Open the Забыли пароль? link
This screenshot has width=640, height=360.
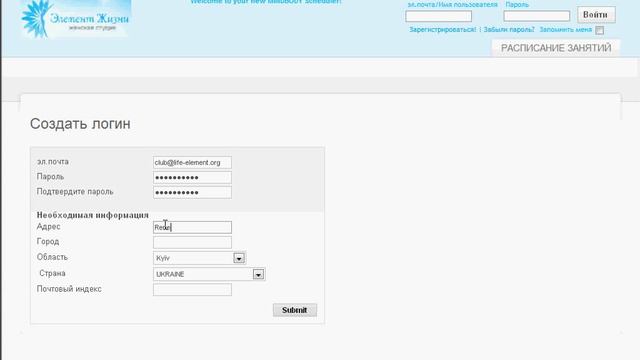pyautogui.click(x=509, y=30)
